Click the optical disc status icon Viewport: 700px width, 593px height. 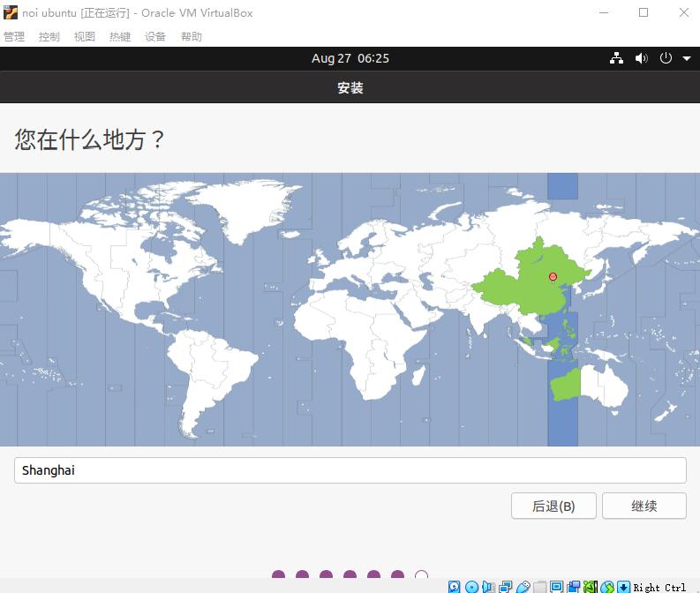tap(471, 587)
